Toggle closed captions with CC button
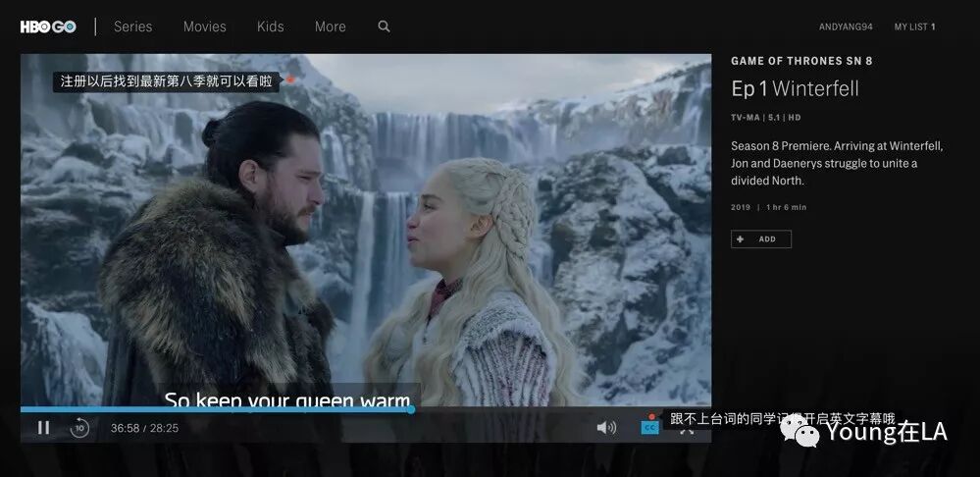Viewport: 980px width, 477px height. tap(650, 428)
